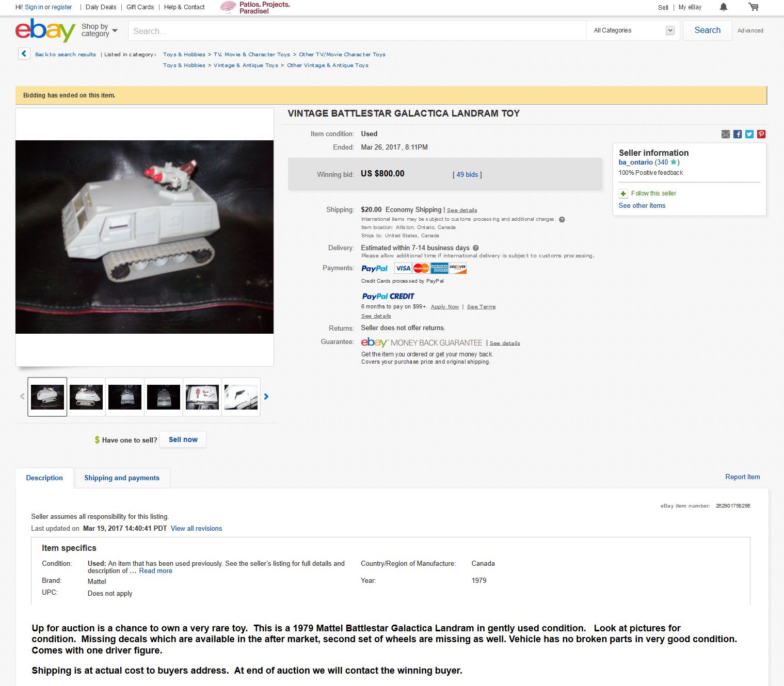784x686 pixels.
Task: Show next thumbnails with right arrow
Action: pyautogui.click(x=266, y=397)
